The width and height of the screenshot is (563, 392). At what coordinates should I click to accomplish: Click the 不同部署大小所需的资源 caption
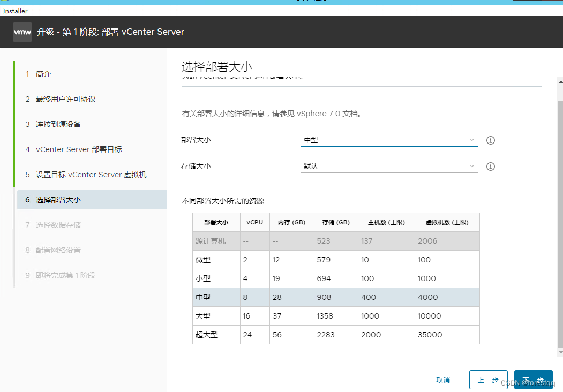click(x=223, y=201)
